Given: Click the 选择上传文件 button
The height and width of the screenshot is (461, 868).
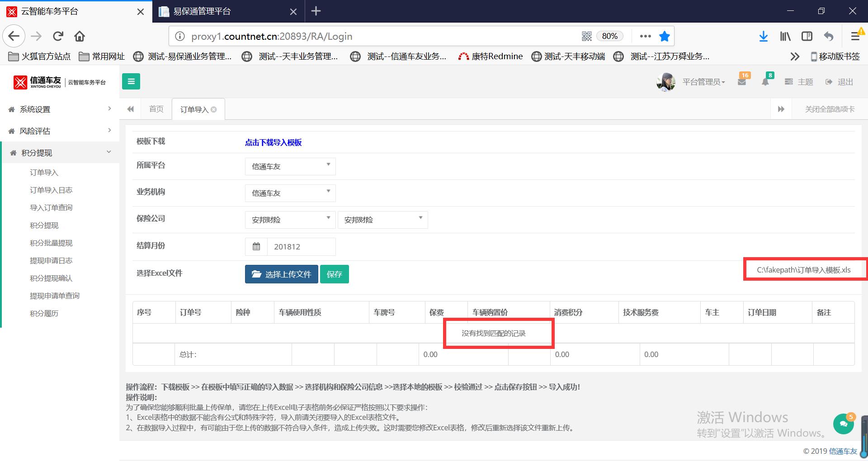Looking at the screenshot, I should [281, 274].
